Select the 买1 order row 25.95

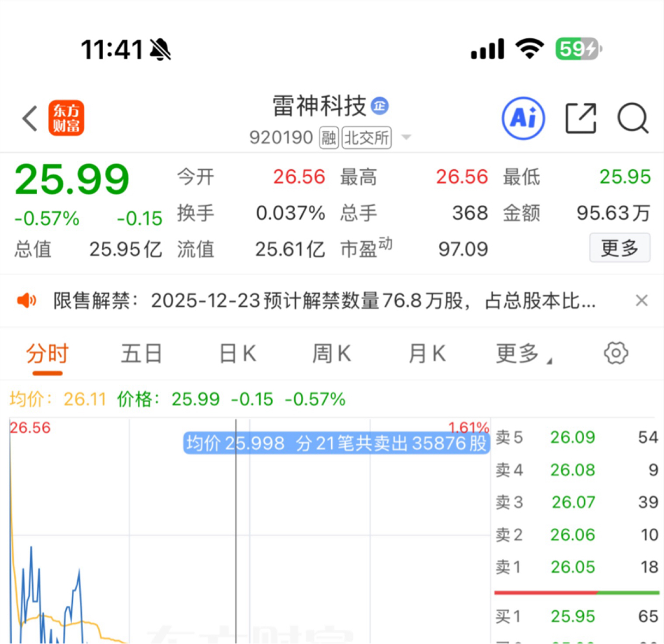point(576,617)
